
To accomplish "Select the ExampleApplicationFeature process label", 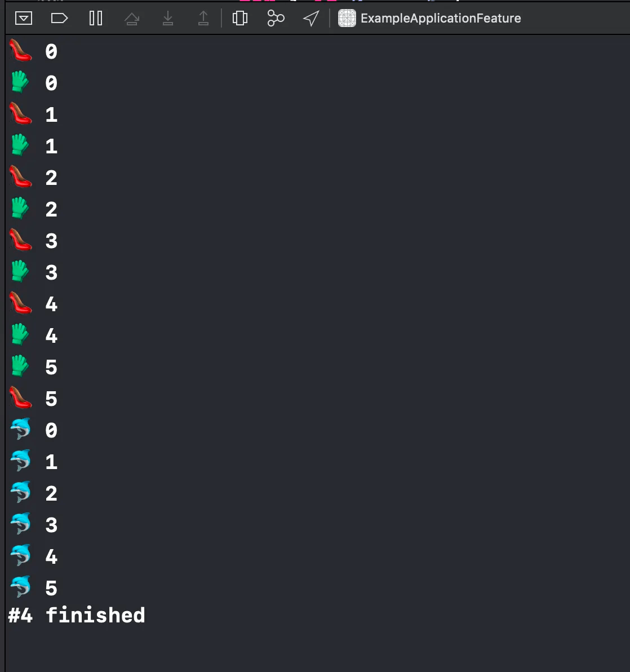I will pyautogui.click(x=441, y=19).
